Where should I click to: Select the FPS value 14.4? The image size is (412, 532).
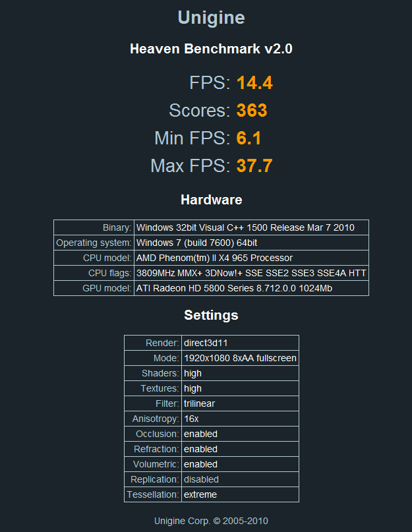point(254,83)
